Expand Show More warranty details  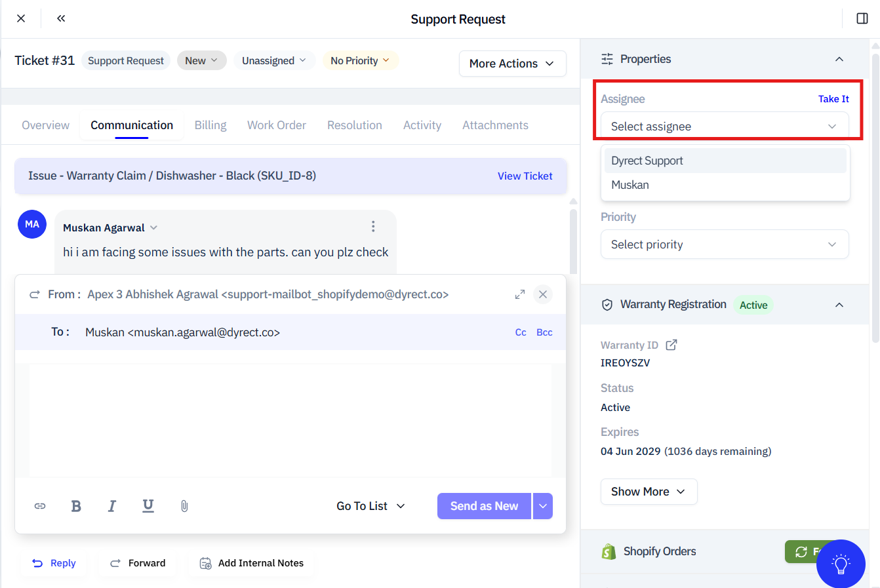click(x=649, y=492)
